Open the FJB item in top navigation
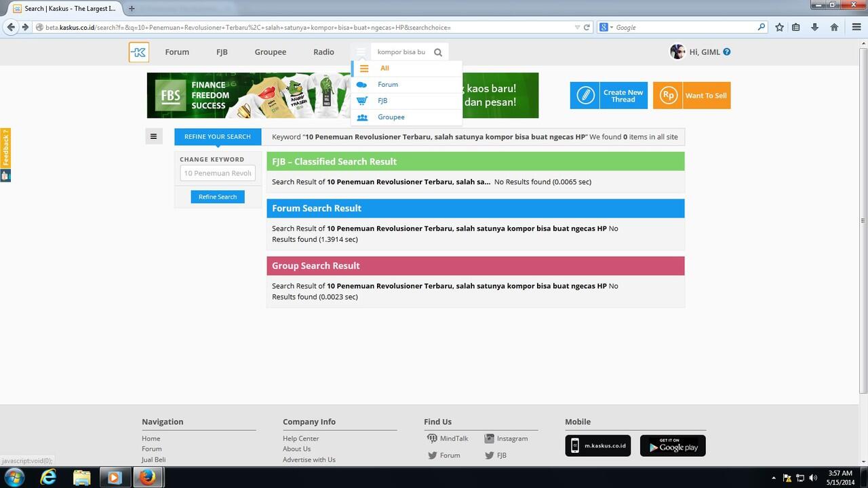This screenshot has width=868, height=488. coord(222,52)
